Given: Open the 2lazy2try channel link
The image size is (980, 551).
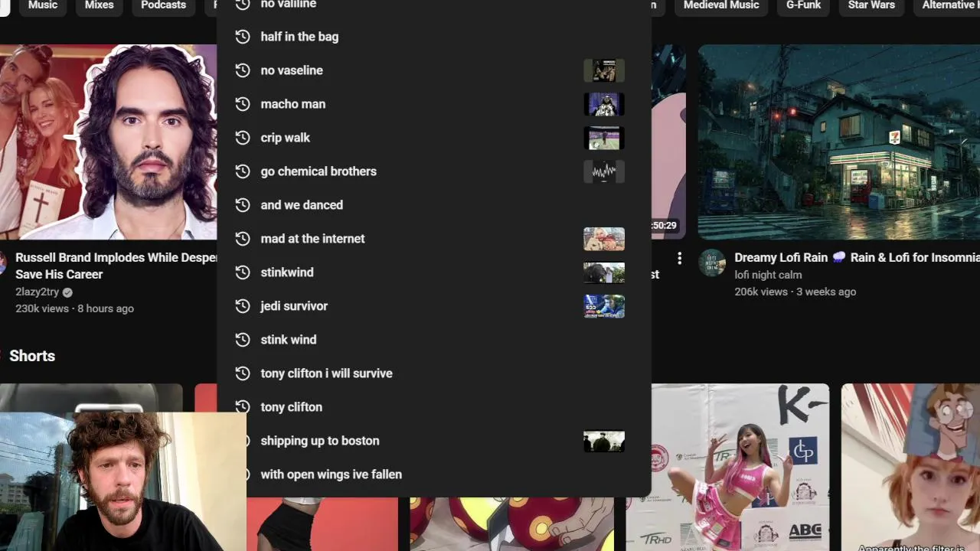Looking at the screenshot, I should point(37,292).
